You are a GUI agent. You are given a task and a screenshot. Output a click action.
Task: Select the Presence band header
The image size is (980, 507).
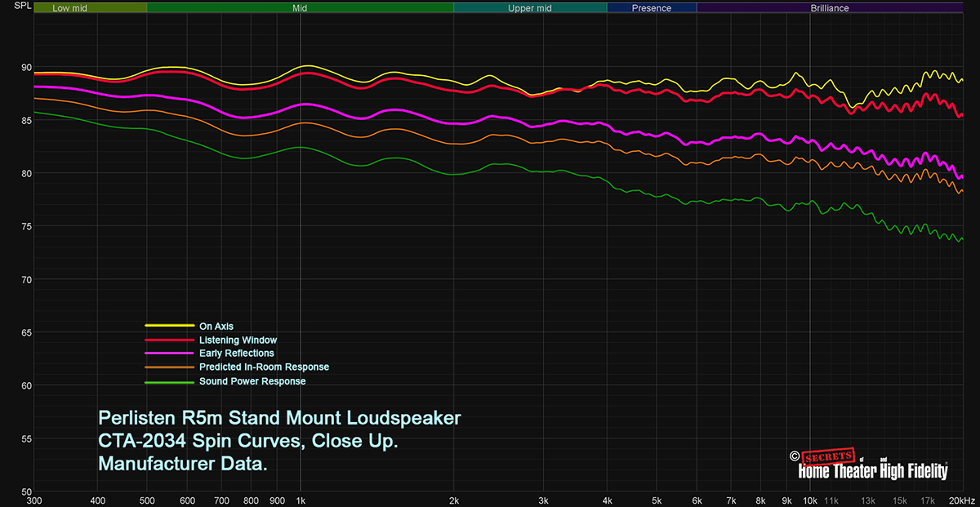[x=652, y=8]
